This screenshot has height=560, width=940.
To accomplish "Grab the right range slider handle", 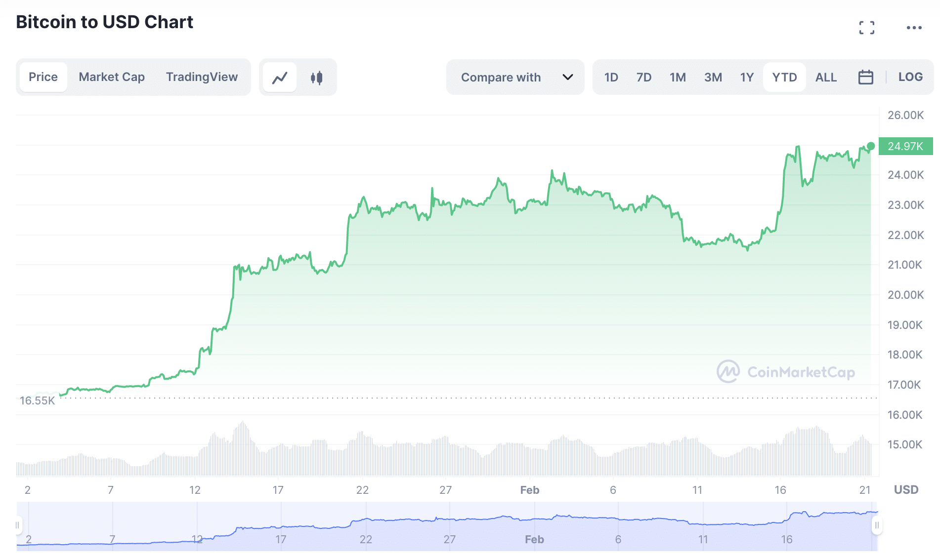I will (877, 525).
